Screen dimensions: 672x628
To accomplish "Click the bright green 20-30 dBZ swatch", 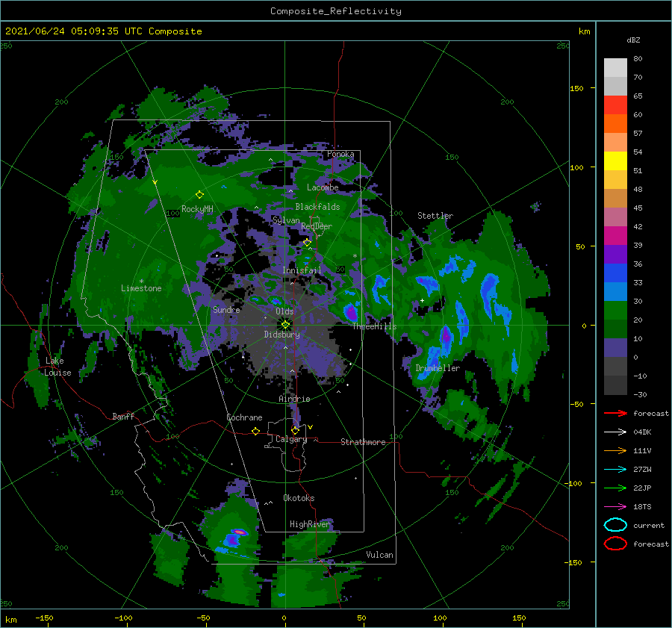I will pyautogui.click(x=615, y=311).
